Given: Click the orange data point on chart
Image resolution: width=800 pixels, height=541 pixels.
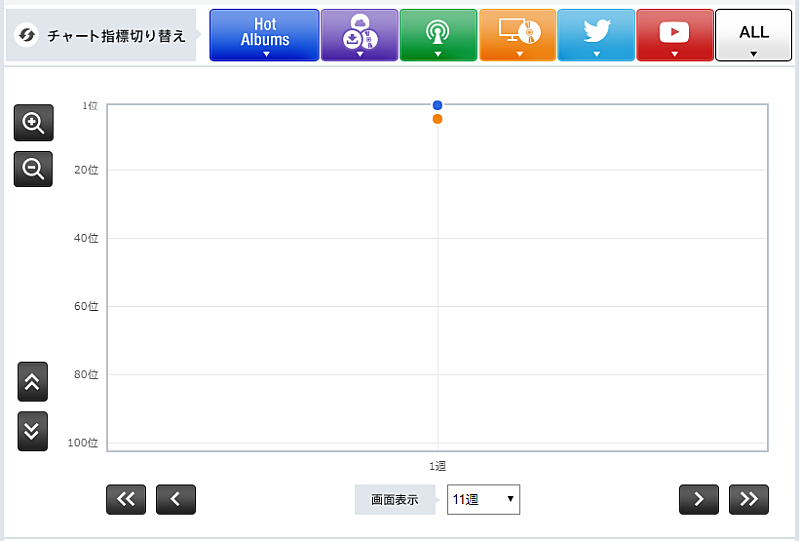Looking at the screenshot, I should [437, 119].
